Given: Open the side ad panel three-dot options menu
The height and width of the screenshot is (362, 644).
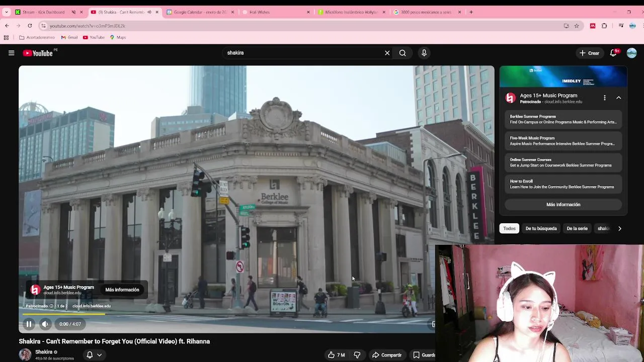Looking at the screenshot, I should [x=605, y=98].
